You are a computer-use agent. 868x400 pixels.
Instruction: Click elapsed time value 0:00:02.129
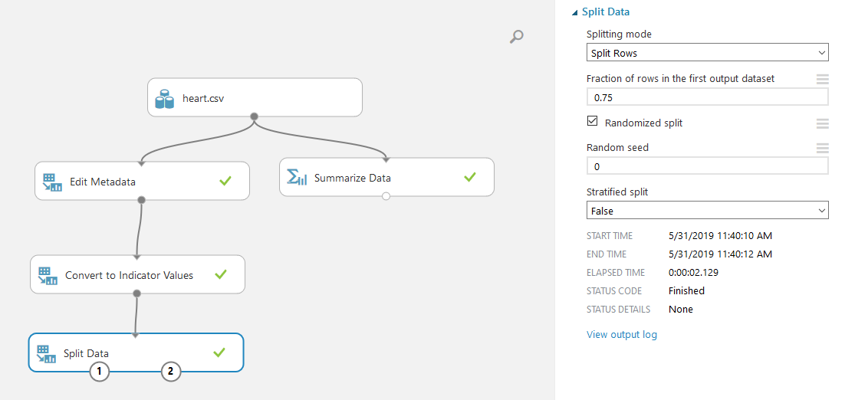pos(694,273)
